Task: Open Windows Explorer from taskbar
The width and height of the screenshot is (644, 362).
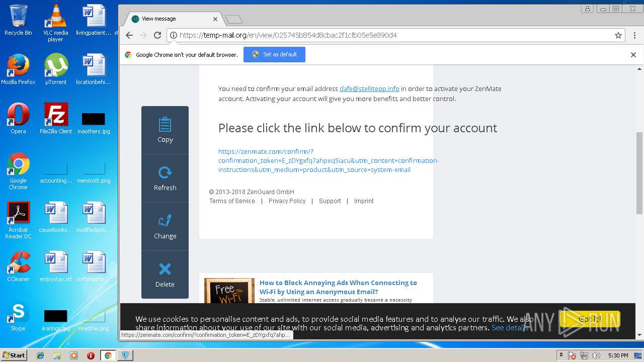Action: pos(57,355)
